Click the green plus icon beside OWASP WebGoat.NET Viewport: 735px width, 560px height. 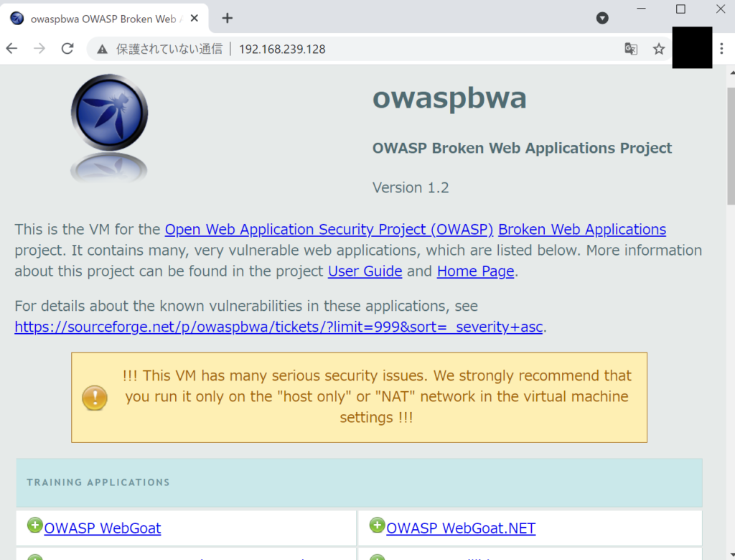(376, 525)
